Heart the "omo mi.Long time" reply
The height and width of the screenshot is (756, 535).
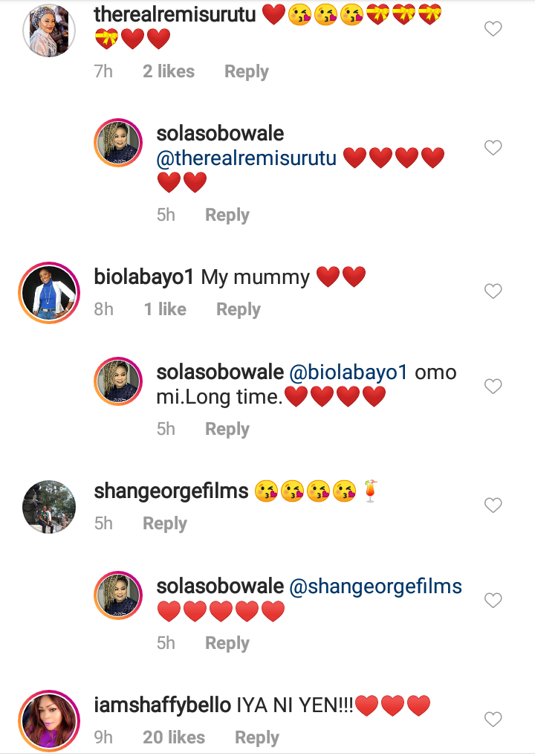493,386
